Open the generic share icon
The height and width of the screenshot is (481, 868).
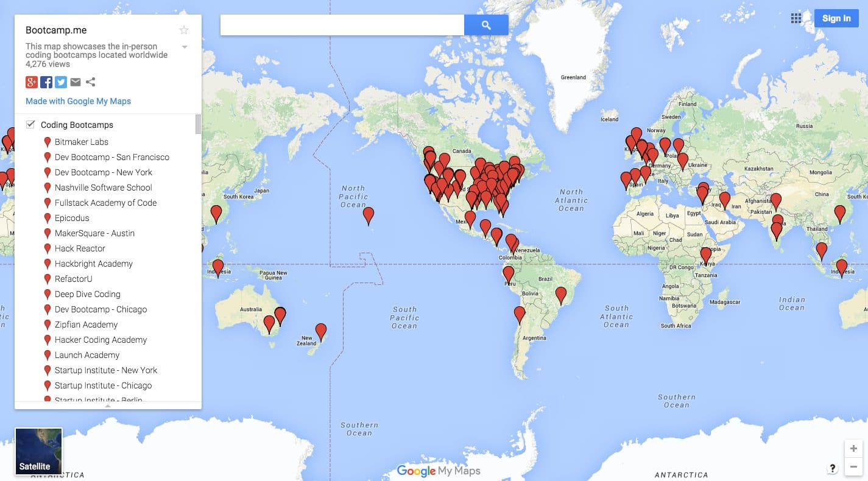90,82
